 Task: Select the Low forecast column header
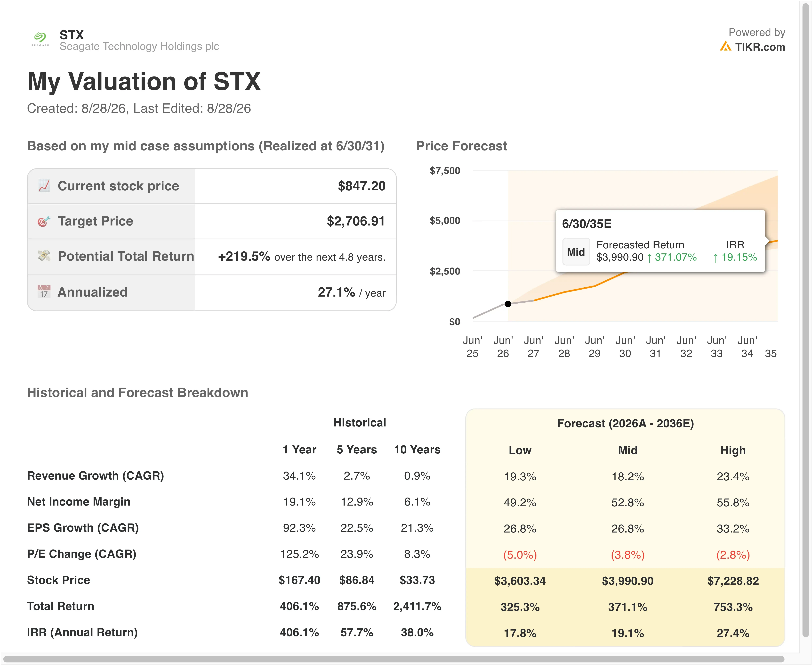click(x=520, y=450)
